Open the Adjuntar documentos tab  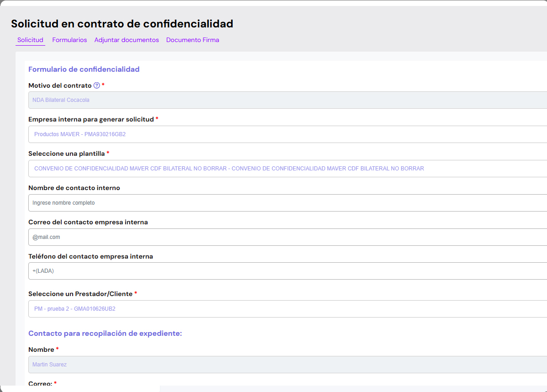[127, 40]
